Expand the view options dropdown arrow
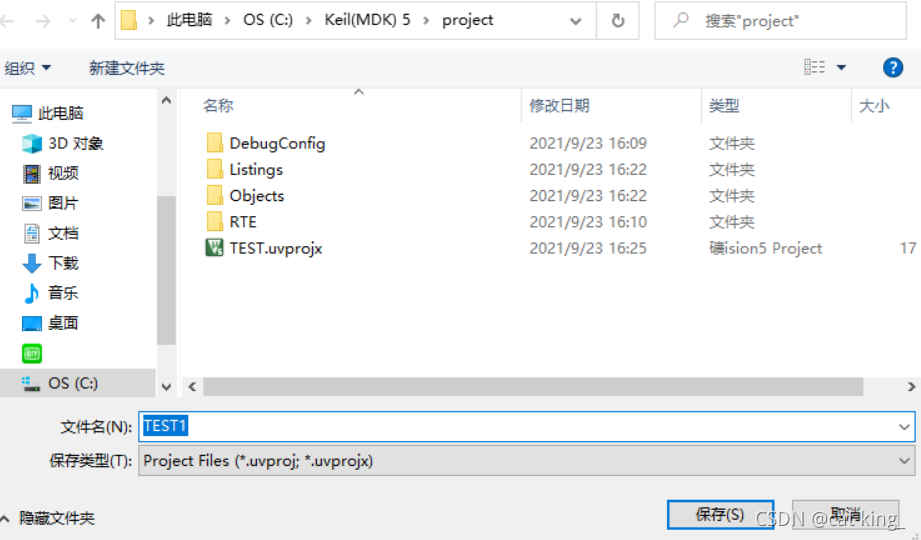Screen dimensions: 921x540 841,68
